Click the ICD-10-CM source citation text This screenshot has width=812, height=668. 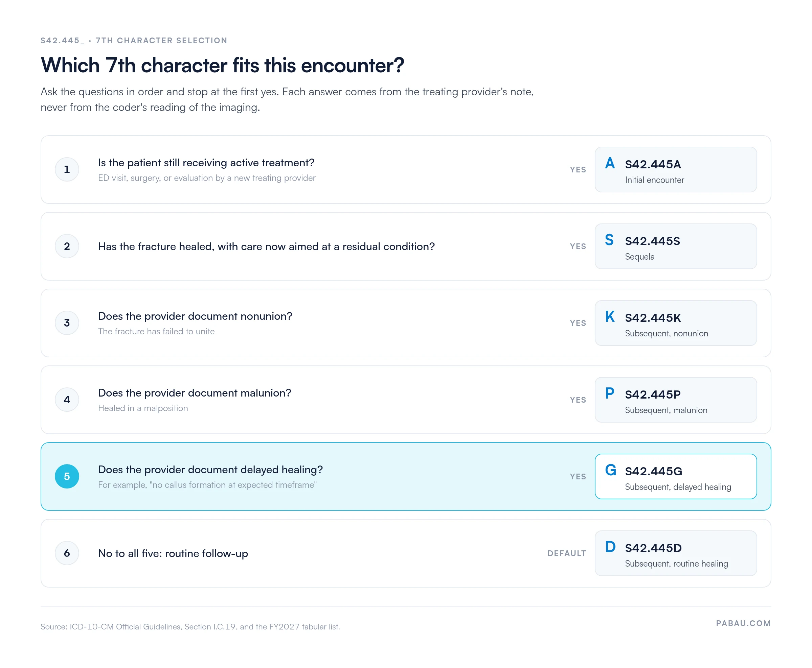190,626
